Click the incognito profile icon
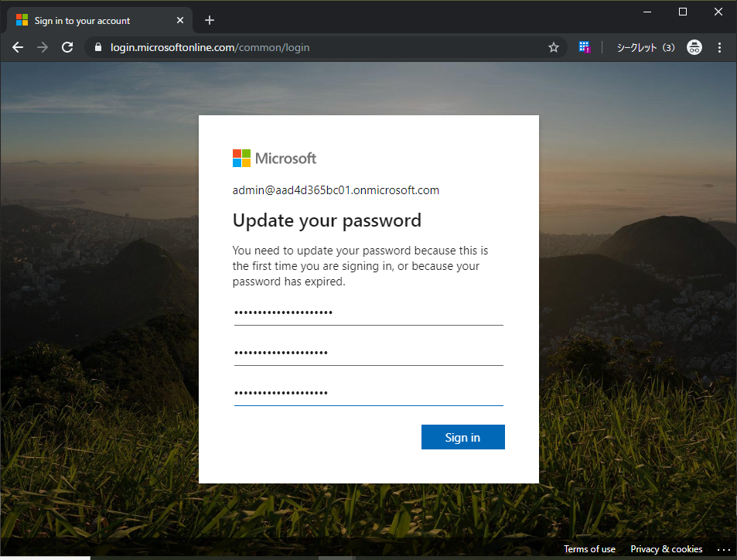 [694, 47]
